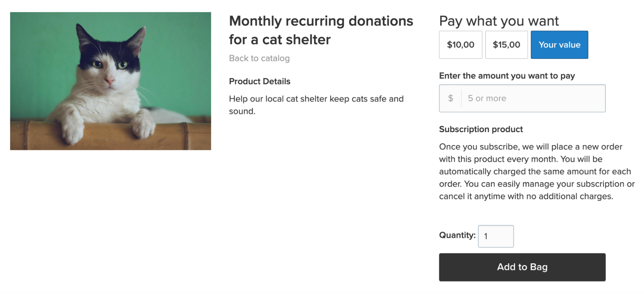The width and height of the screenshot is (644, 294).
Task: Select the $15,00 preset amount
Action: (506, 45)
